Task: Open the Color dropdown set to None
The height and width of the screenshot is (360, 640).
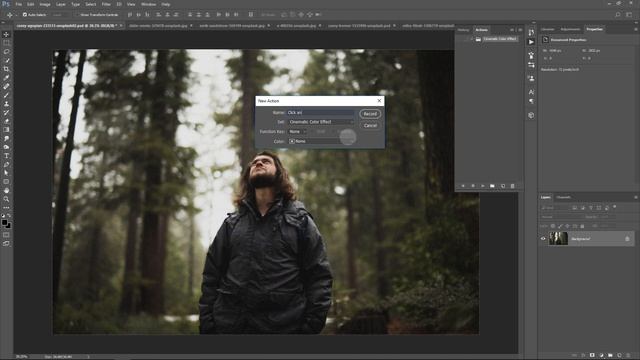Action: 321,141
